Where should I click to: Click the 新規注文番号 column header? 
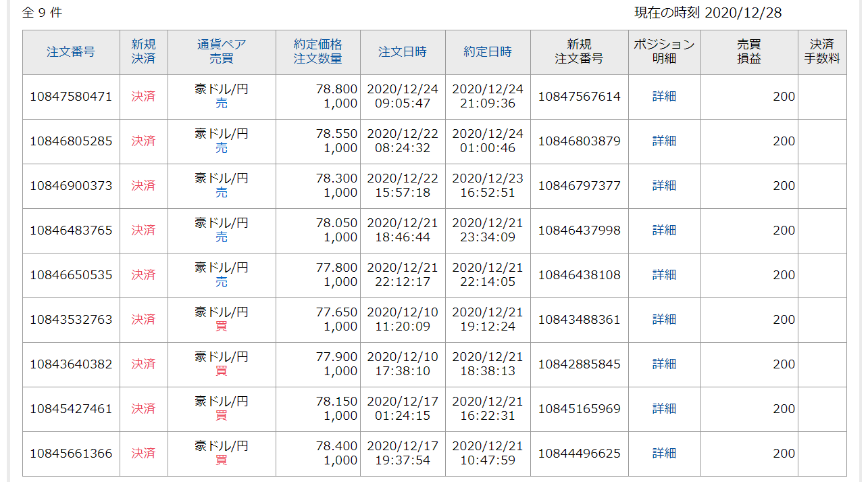(580, 52)
